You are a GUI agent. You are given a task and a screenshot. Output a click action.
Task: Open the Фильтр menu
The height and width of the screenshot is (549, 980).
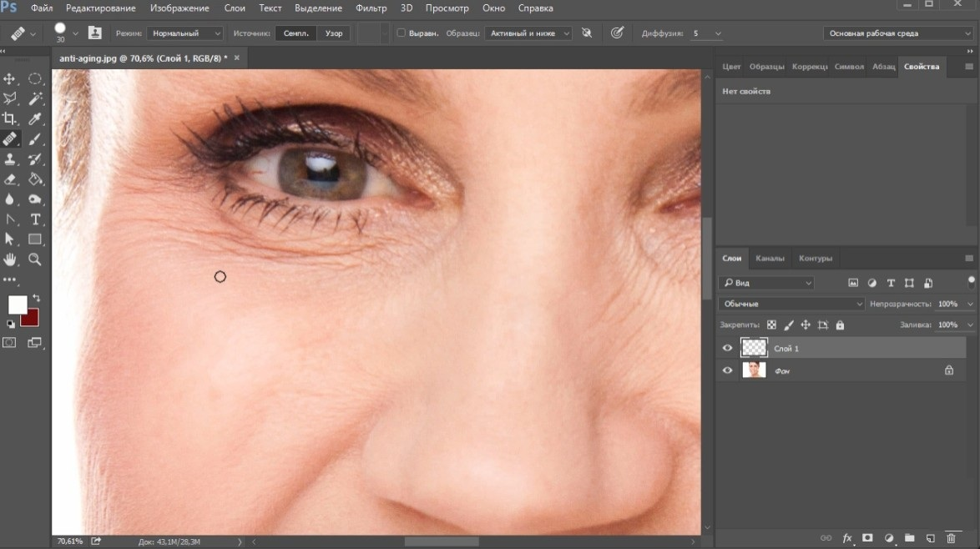(371, 8)
